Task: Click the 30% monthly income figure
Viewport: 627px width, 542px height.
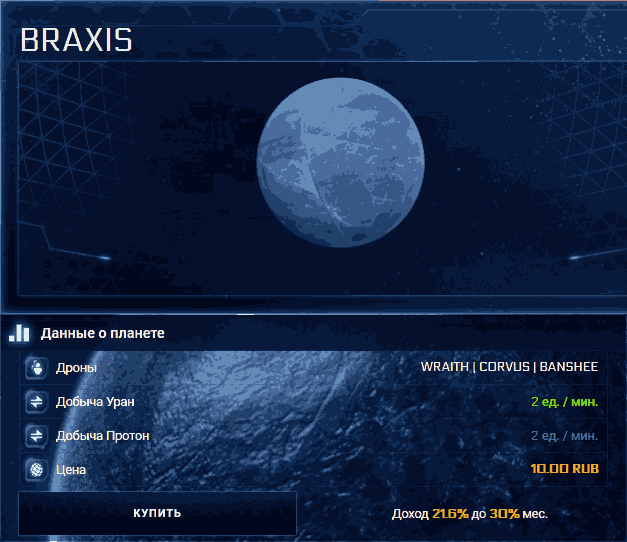Action: pyautogui.click(x=504, y=514)
